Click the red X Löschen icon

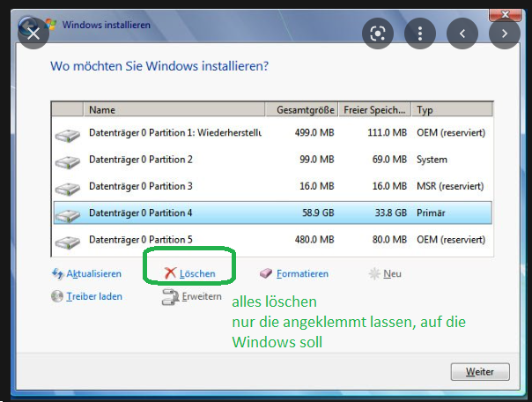[170, 273]
